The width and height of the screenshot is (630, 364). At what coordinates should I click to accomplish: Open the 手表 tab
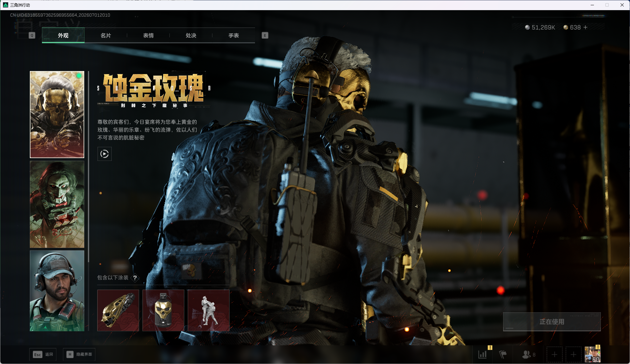click(233, 35)
